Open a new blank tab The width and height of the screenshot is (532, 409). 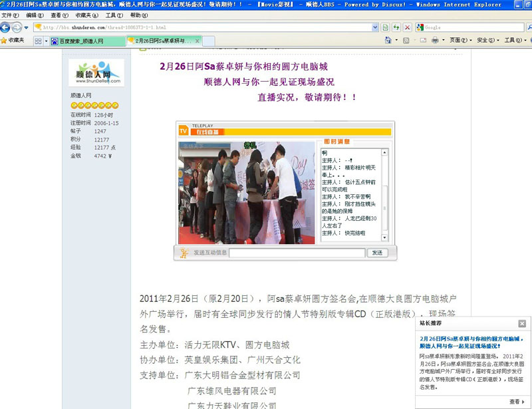209,41
